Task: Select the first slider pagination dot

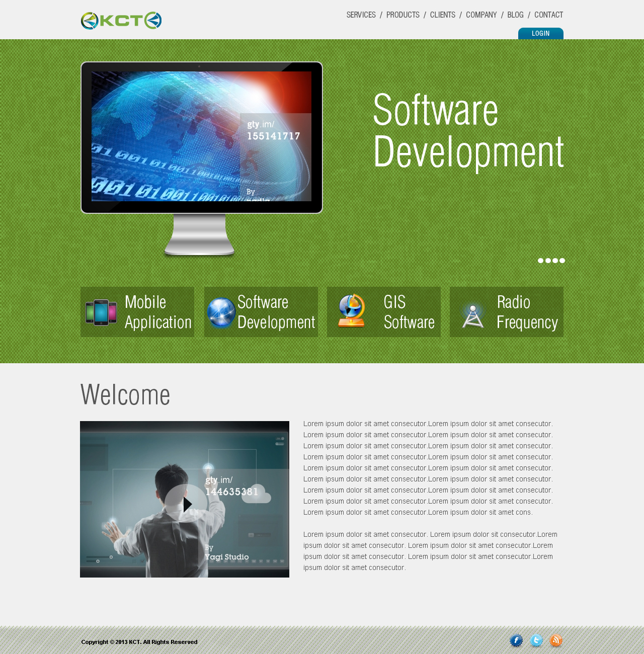Action: point(541,261)
